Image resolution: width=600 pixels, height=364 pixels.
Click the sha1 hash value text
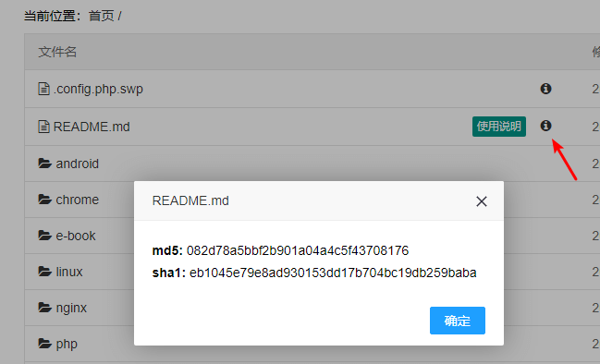(333, 273)
